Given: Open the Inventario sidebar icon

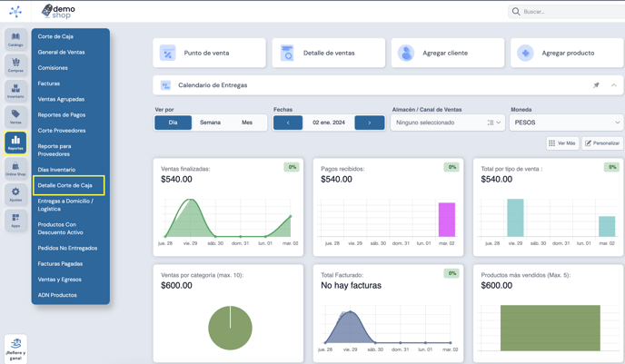Looking at the screenshot, I should coord(15,91).
